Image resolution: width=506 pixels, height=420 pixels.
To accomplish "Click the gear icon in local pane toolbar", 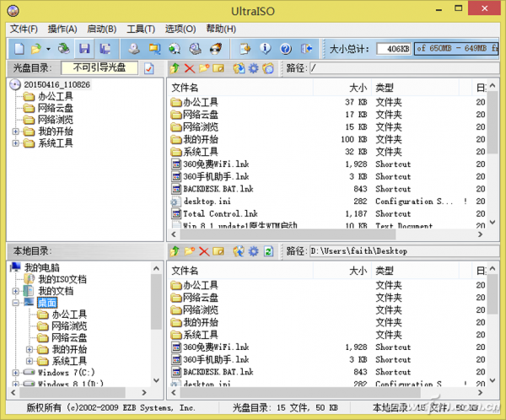I will (253, 251).
